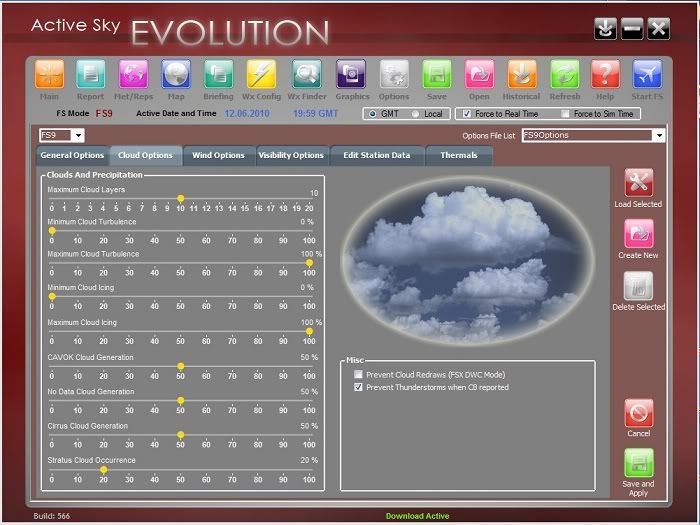The image size is (700, 525).
Task: Click the Met/Reps globe icon
Action: [133, 74]
